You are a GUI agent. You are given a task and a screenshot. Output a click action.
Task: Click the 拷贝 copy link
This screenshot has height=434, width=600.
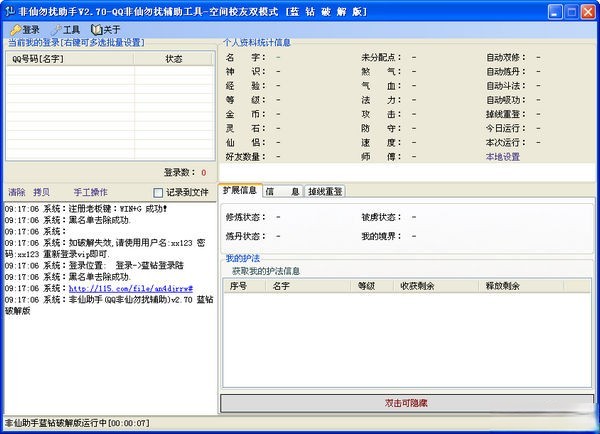tap(41, 192)
